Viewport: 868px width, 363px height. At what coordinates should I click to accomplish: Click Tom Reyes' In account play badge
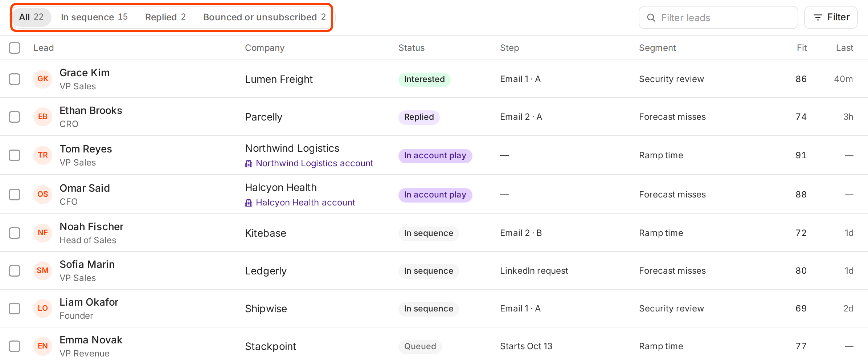point(435,155)
